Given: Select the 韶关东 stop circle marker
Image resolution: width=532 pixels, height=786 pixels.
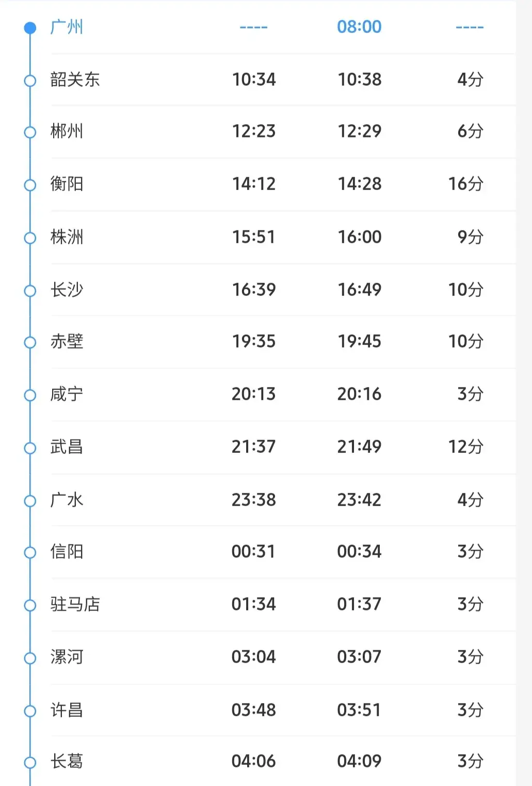Looking at the screenshot, I should coord(30,81).
